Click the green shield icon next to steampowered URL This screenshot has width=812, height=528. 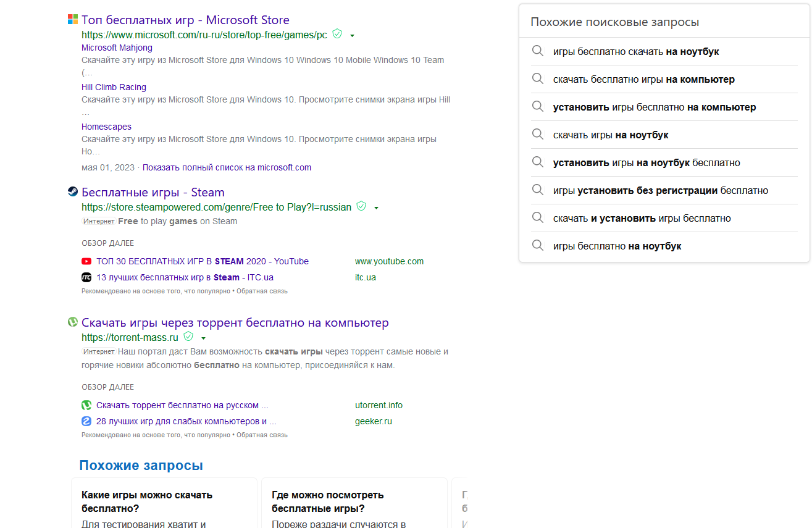pos(362,206)
